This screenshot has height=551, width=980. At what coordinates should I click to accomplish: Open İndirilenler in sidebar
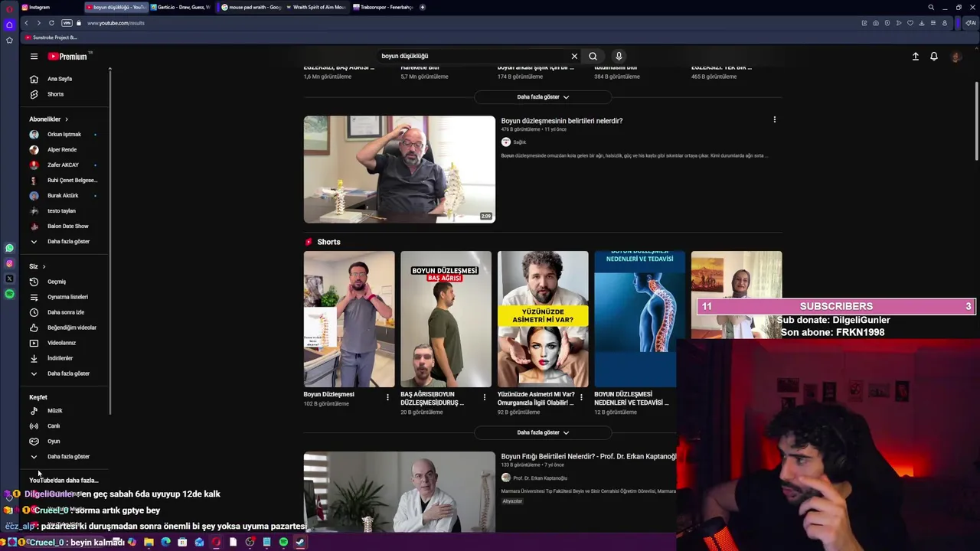click(60, 358)
